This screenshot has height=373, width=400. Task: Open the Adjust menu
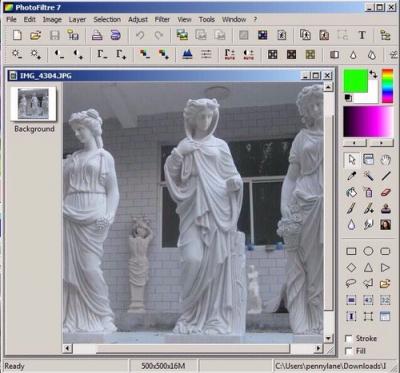tap(138, 20)
